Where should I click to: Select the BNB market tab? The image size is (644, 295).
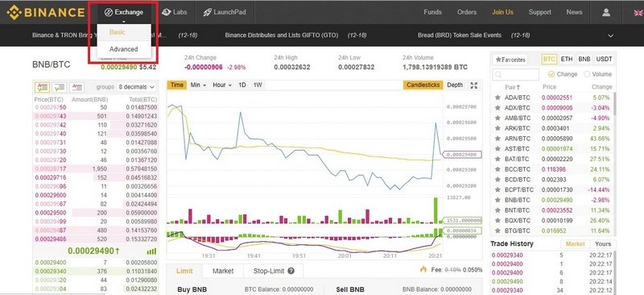584,60
